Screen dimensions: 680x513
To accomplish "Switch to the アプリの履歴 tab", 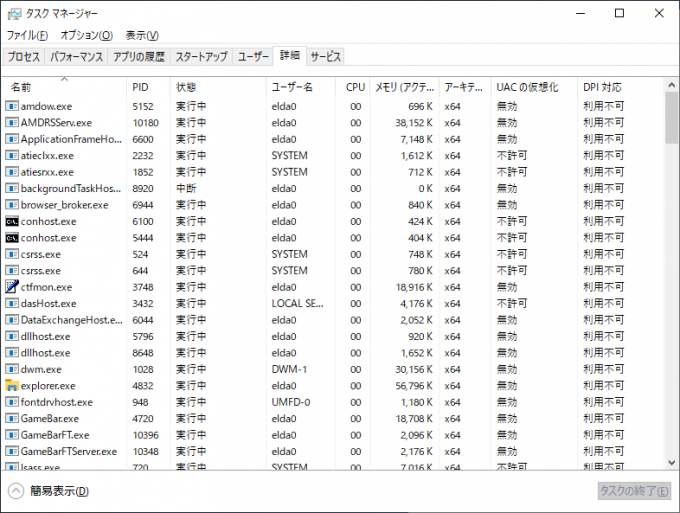I will tap(139, 57).
